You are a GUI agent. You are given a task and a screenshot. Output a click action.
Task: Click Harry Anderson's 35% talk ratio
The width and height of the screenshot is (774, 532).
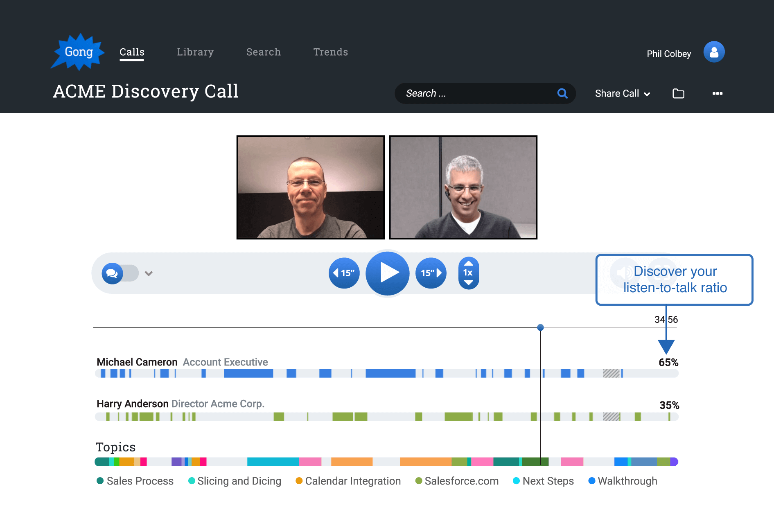669,405
